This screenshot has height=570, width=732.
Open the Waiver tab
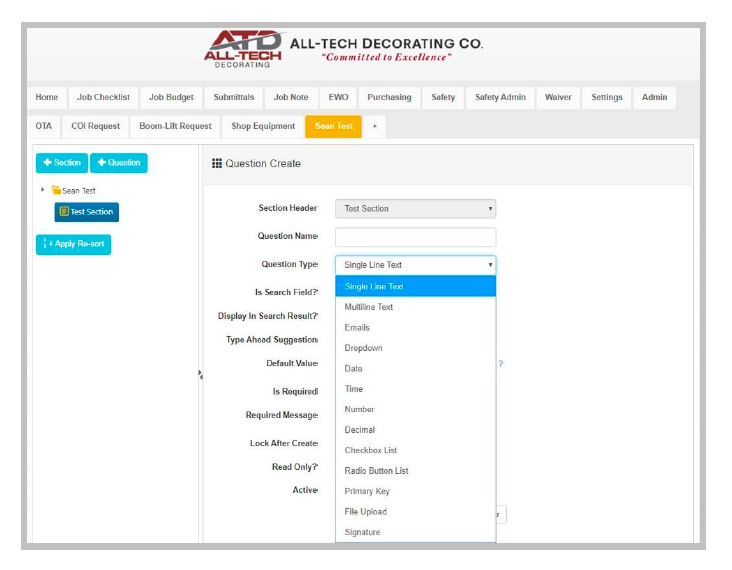coord(558,98)
